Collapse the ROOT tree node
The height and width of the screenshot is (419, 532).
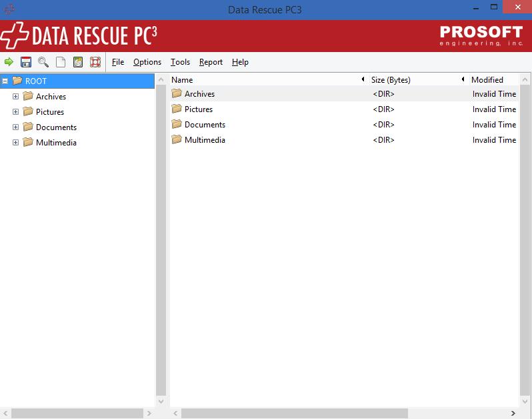pyautogui.click(x=5, y=81)
